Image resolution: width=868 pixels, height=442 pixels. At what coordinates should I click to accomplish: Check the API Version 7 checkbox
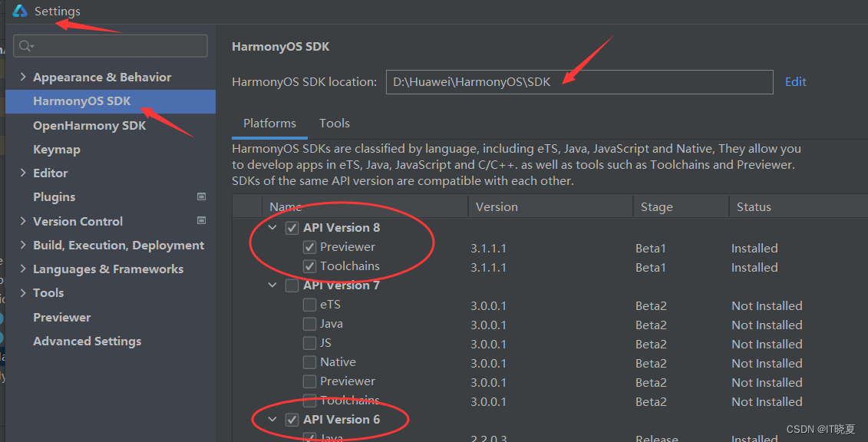(x=292, y=285)
